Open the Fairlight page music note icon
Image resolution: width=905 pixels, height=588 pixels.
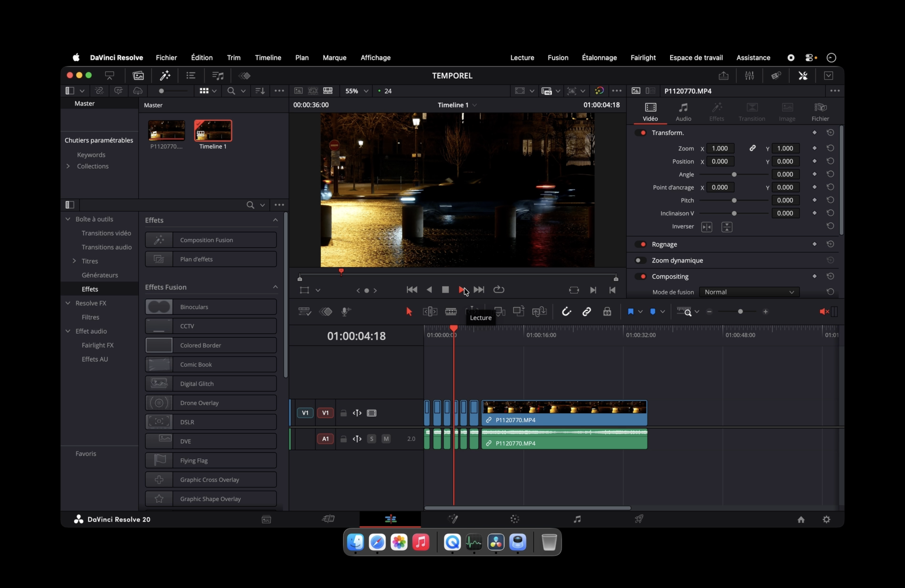click(x=577, y=519)
